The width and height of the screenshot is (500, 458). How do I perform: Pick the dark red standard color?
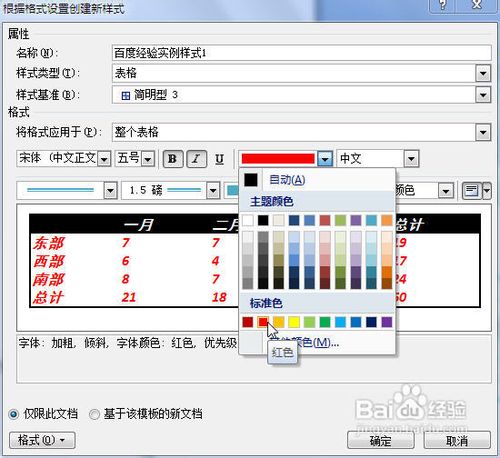click(248, 322)
